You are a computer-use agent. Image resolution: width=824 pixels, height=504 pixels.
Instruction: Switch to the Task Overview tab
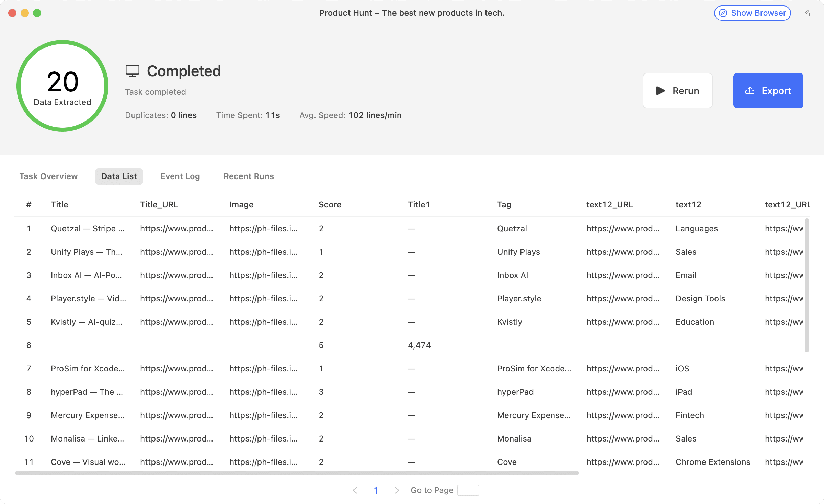tap(48, 176)
